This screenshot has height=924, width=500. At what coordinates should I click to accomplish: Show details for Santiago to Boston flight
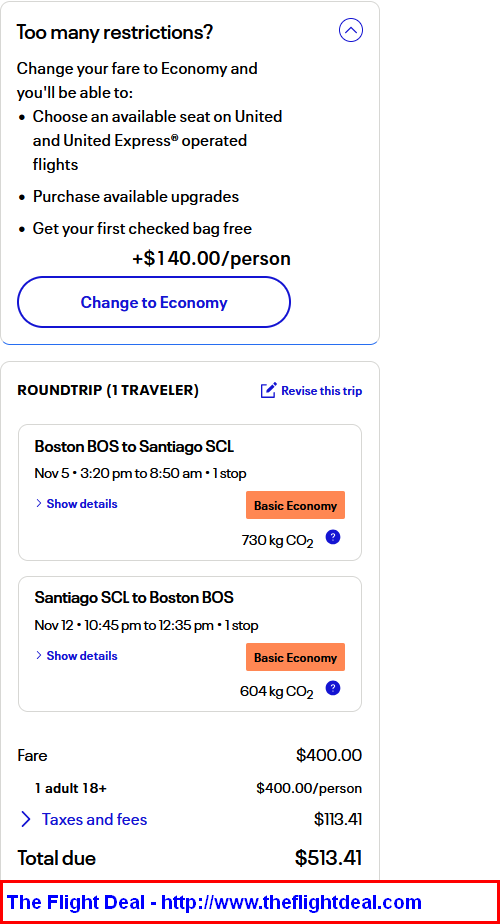[x=77, y=656]
